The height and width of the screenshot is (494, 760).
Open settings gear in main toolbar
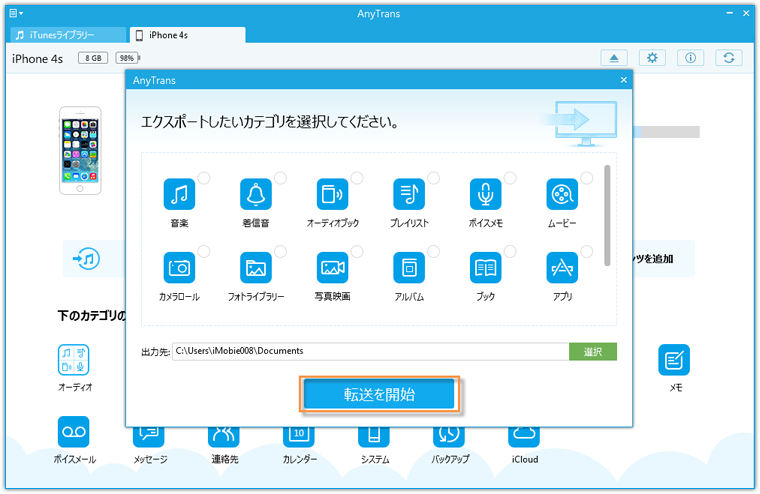click(x=652, y=58)
